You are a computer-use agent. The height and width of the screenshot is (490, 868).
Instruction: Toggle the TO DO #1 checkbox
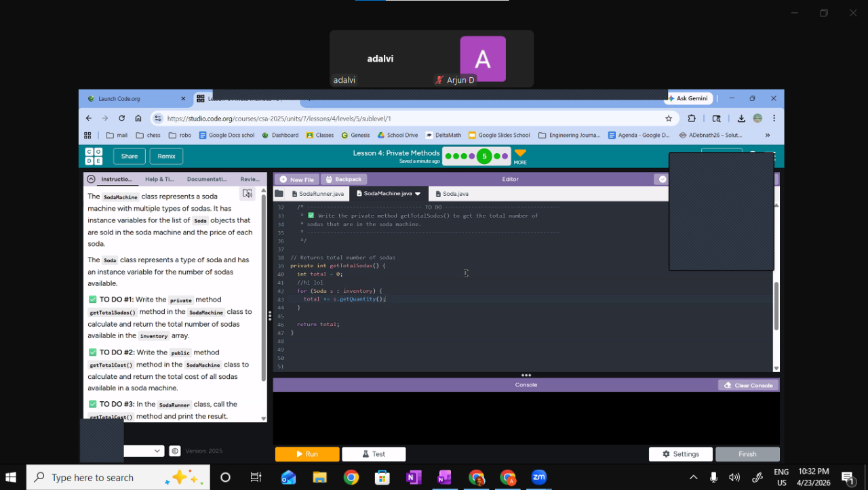(93, 300)
